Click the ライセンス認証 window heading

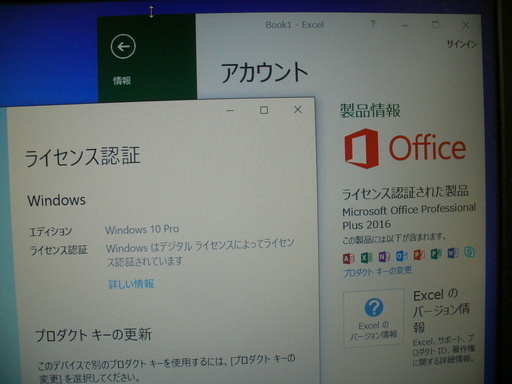(83, 156)
